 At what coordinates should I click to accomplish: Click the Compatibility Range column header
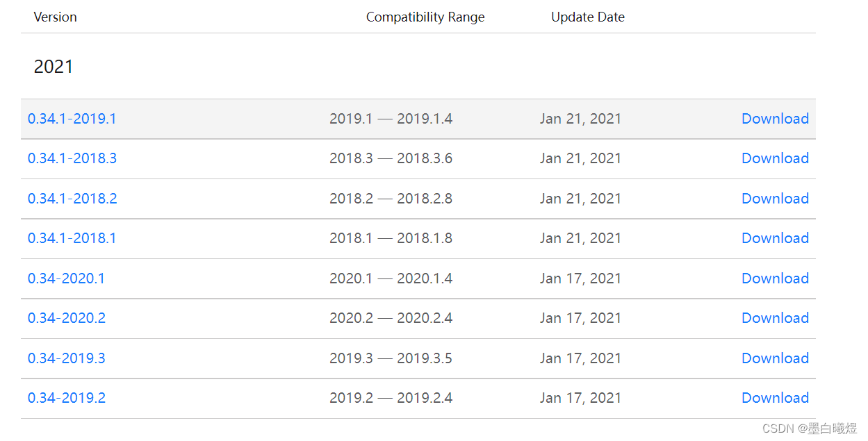(x=425, y=17)
